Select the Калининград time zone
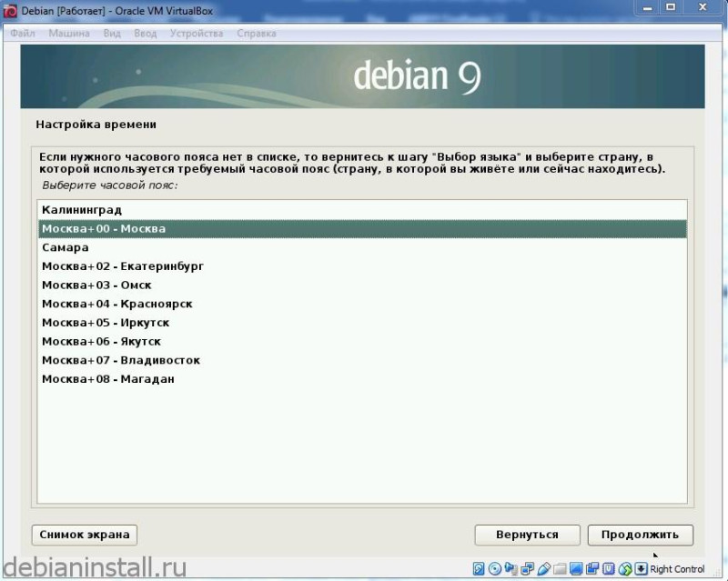728x581 pixels. (362, 210)
